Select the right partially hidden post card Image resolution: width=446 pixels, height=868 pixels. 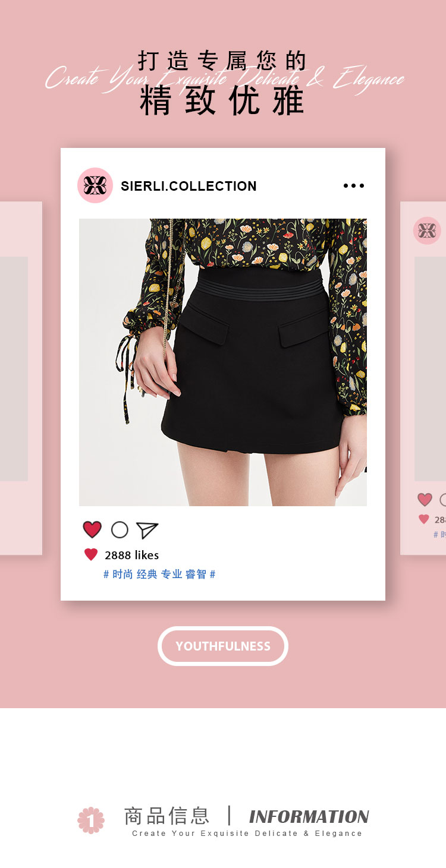[x=423, y=378]
